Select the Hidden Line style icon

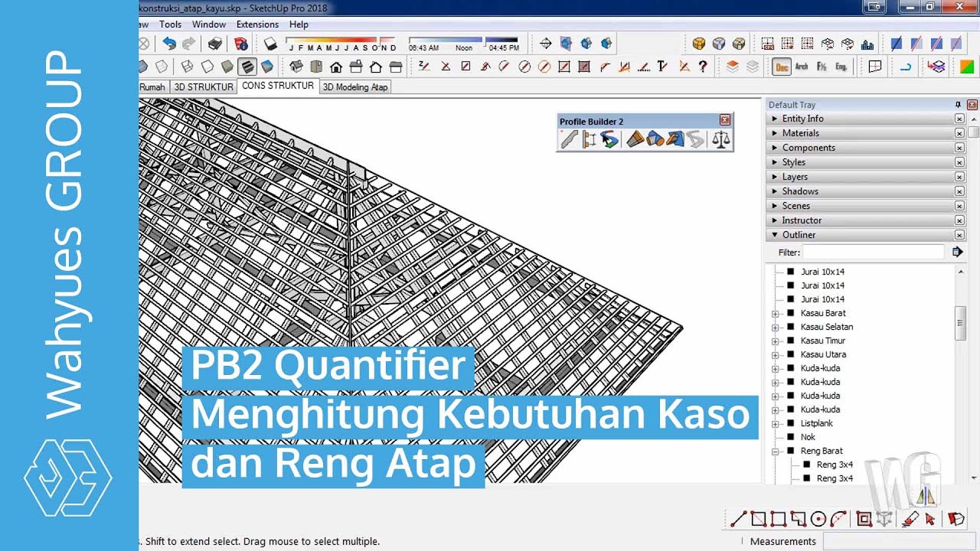pyautogui.click(x=207, y=67)
